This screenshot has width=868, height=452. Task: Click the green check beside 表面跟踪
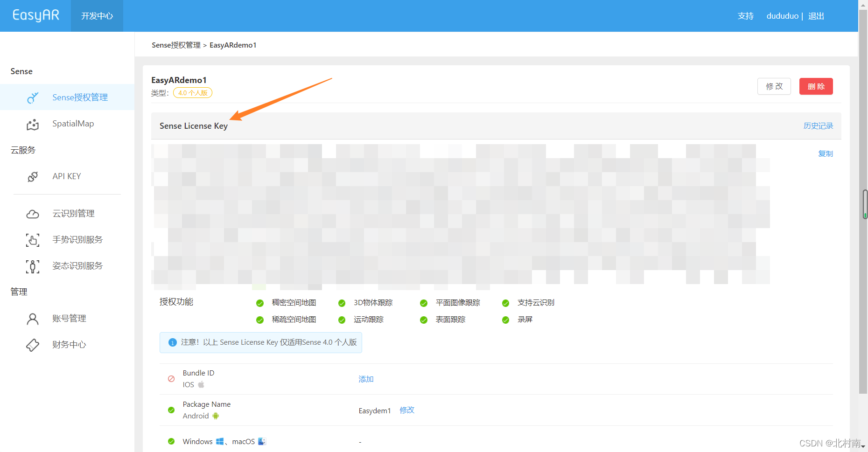tap(424, 320)
